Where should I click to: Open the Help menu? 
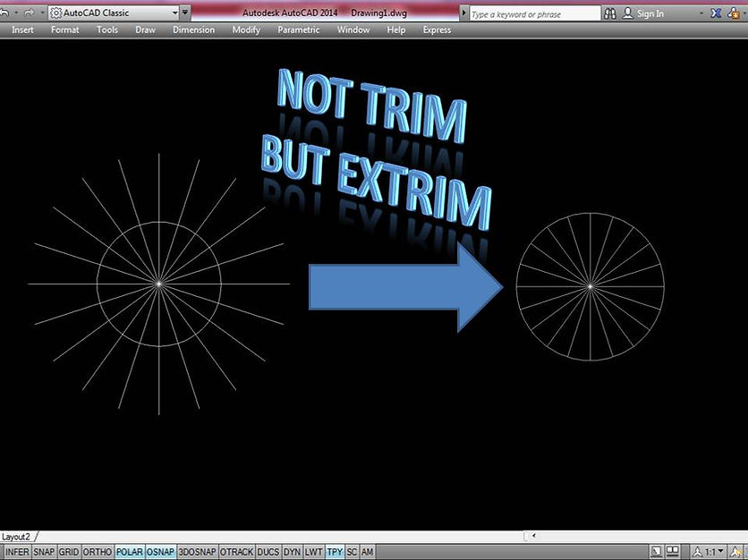(396, 30)
